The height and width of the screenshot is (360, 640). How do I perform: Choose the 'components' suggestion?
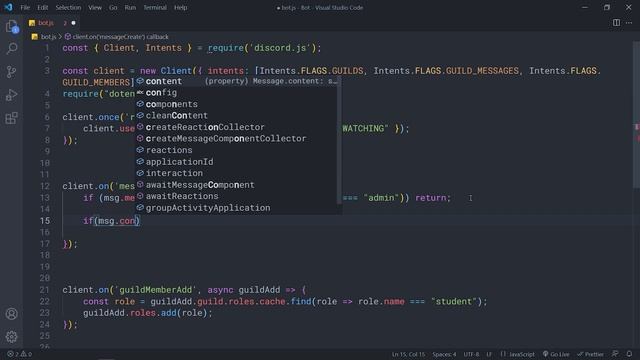(x=238, y=104)
